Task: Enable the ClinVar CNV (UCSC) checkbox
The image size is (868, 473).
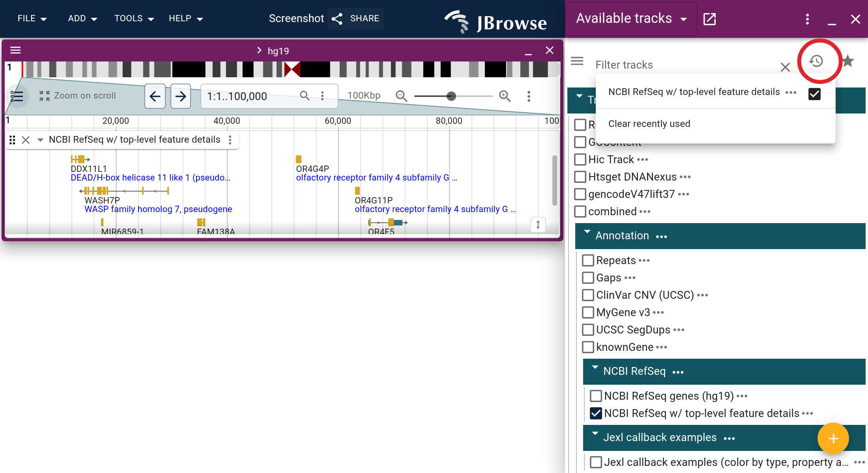Action: pyautogui.click(x=588, y=295)
